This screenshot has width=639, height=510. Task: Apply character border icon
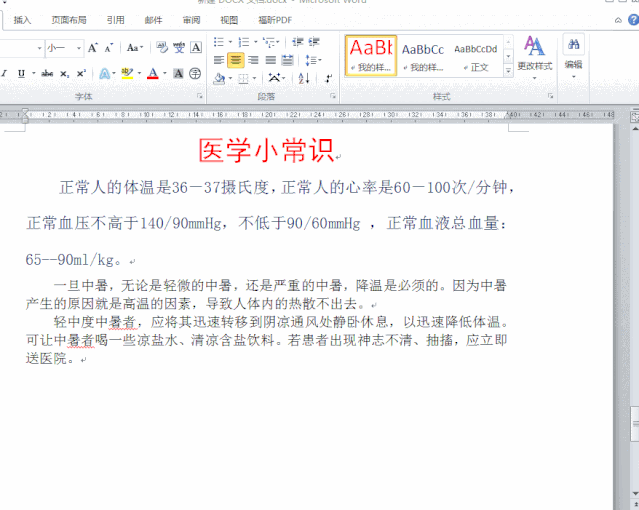[196, 48]
